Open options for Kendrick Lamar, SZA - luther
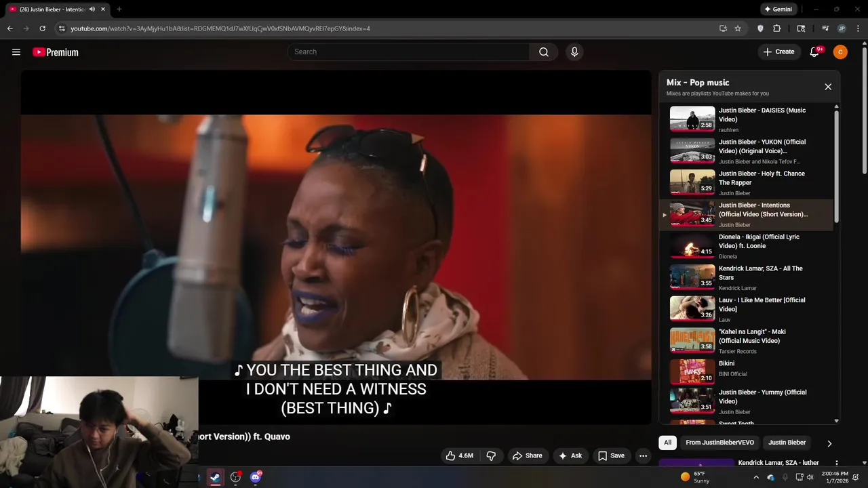868x488 pixels. tap(837, 463)
